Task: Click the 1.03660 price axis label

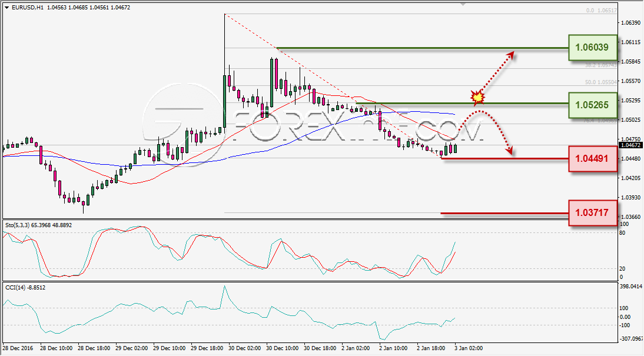Action: pos(630,217)
